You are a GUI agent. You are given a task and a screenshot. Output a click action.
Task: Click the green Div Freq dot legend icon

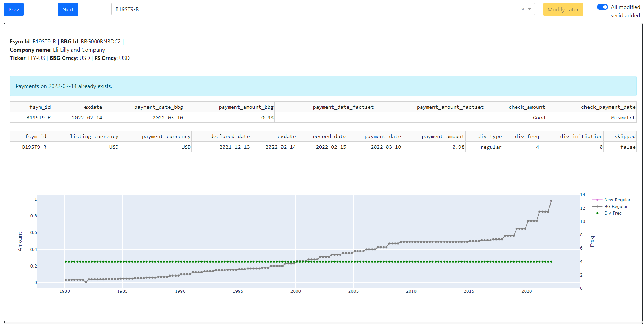[597, 213]
